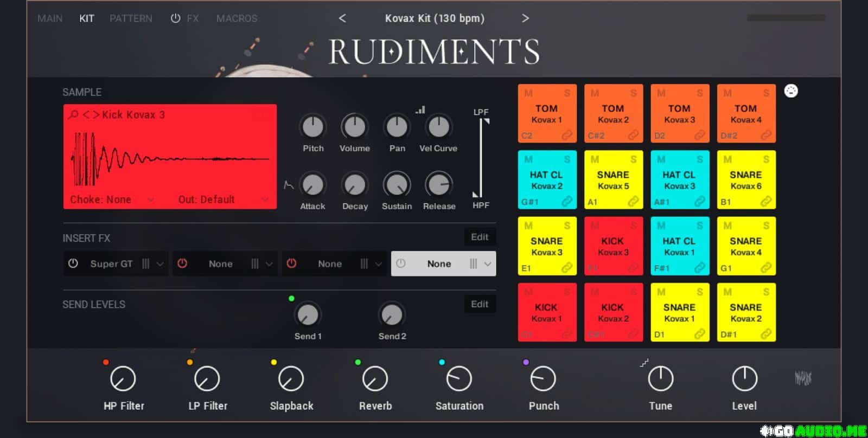Click the MIDI note icon beside pads
Viewport: 868px width, 438px height.
(791, 91)
